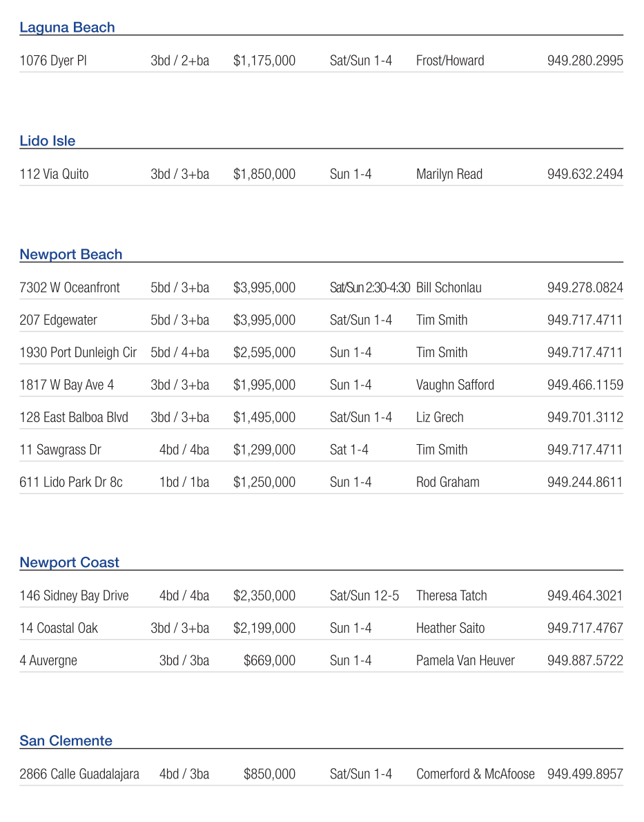Click the Laguna Beach section heading
Image resolution: width=644 pixels, height=822 pixels.
point(67,28)
